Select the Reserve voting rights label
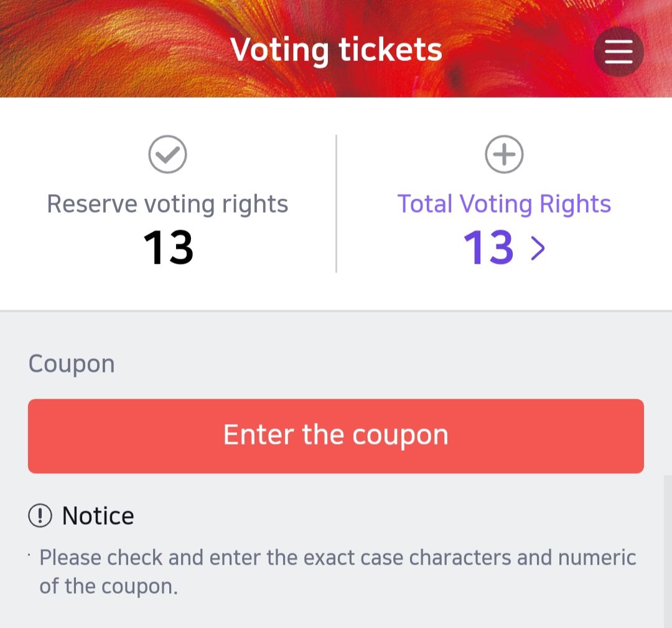Image resolution: width=672 pixels, height=628 pixels. point(168,204)
